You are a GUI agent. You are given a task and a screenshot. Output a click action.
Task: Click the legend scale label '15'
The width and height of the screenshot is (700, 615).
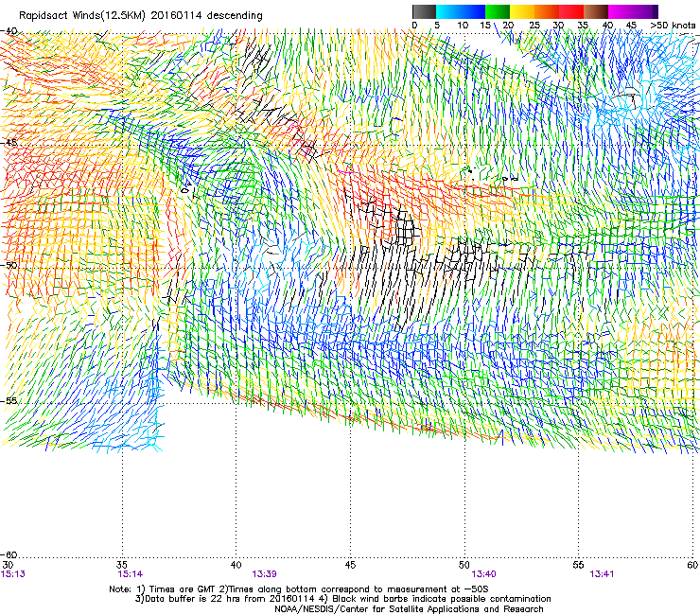485,26
